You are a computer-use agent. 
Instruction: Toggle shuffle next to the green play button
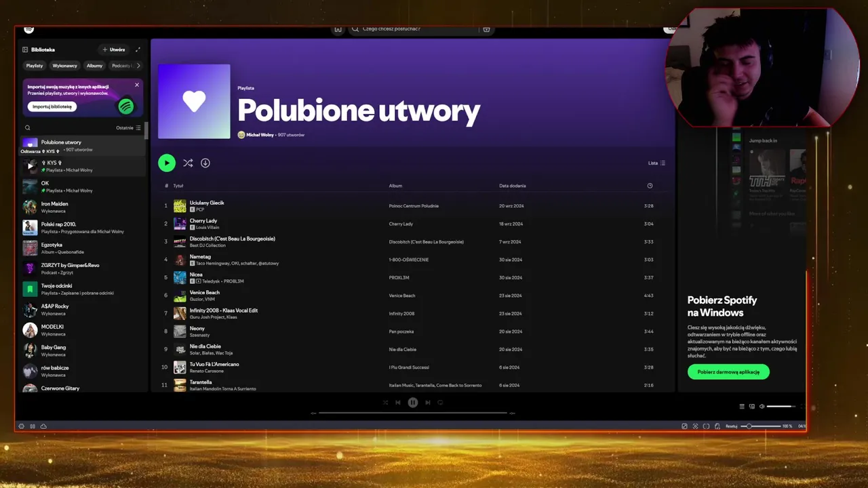point(188,163)
